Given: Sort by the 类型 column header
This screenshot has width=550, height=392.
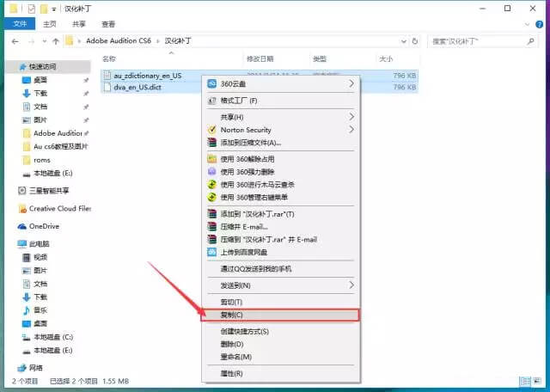Looking at the screenshot, I should pyautogui.click(x=320, y=58).
